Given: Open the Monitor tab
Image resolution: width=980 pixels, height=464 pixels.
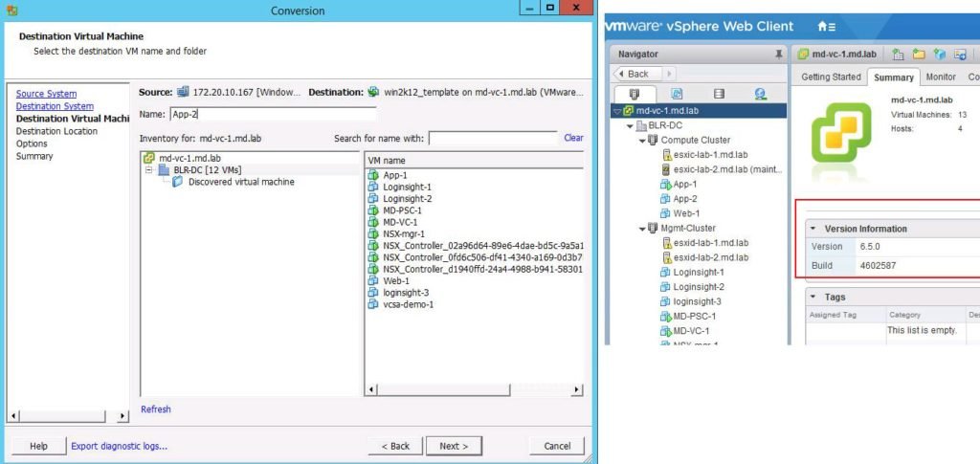Looking at the screenshot, I should click(940, 77).
